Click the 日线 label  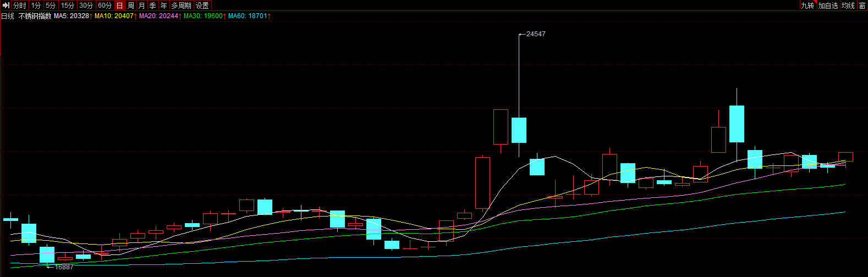click(x=8, y=16)
